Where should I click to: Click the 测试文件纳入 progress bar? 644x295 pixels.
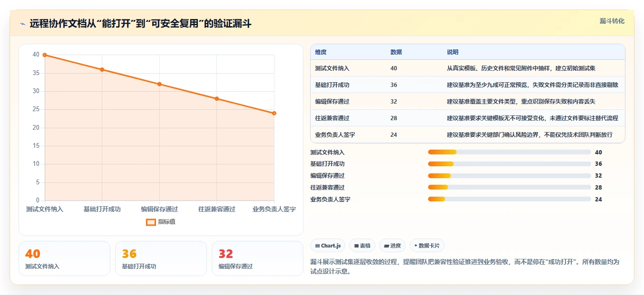(x=509, y=152)
